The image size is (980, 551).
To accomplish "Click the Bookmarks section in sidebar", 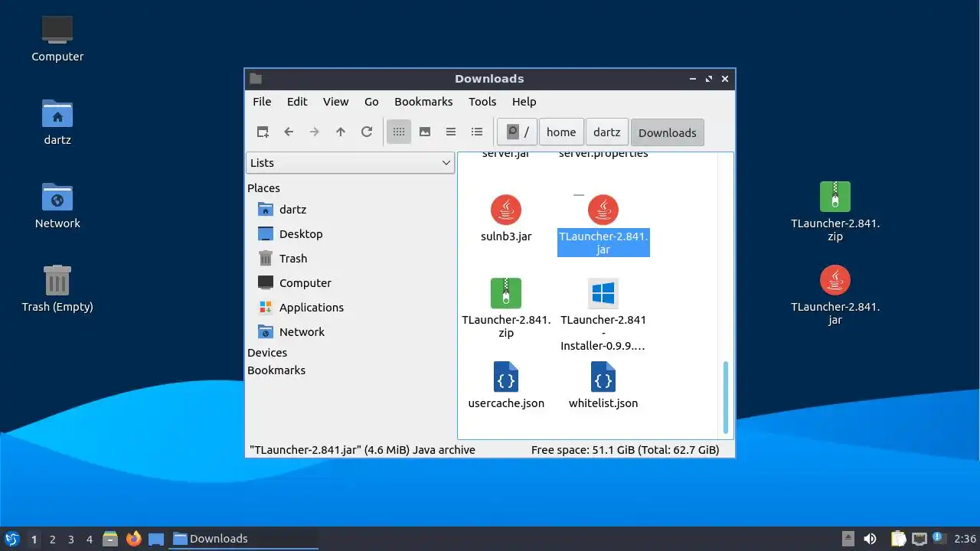I will [x=276, y=370].
